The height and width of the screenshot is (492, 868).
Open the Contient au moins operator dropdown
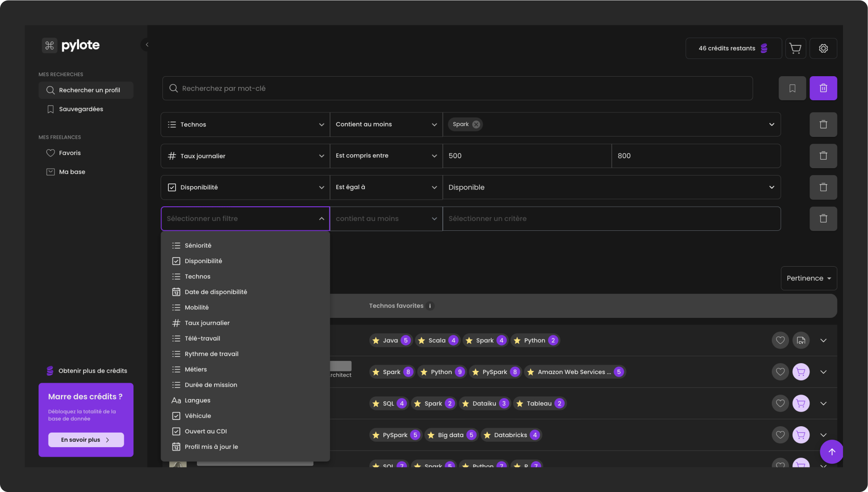pyautogui.click(x=386, y=124)
